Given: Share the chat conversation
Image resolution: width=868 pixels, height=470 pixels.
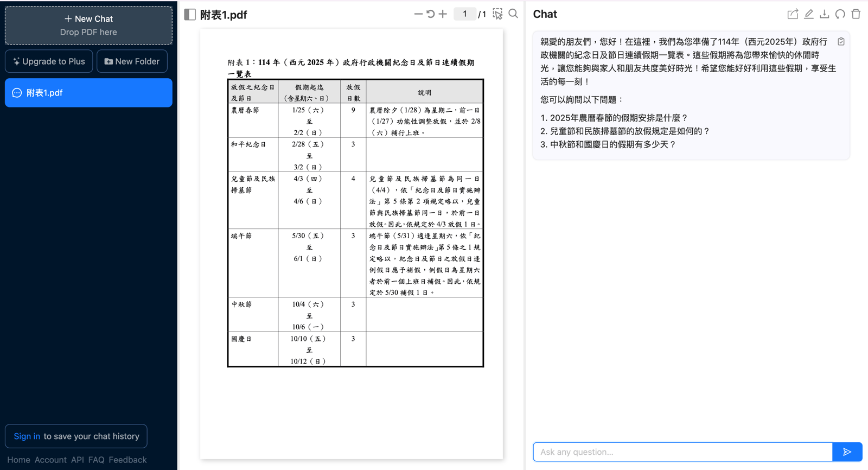Looking at the screenshot, I should tap(793, 14).
